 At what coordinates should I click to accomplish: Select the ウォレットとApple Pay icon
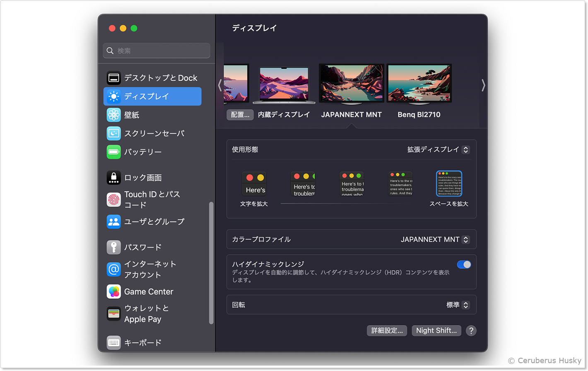point(113,313)
